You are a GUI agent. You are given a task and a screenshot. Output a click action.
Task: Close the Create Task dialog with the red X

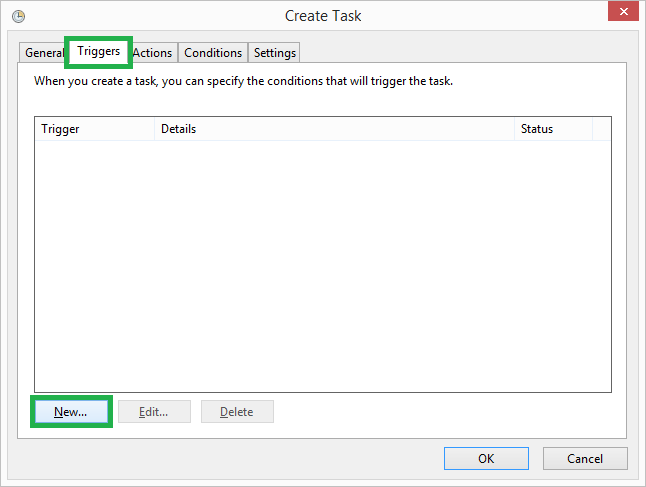click(623, 11)
